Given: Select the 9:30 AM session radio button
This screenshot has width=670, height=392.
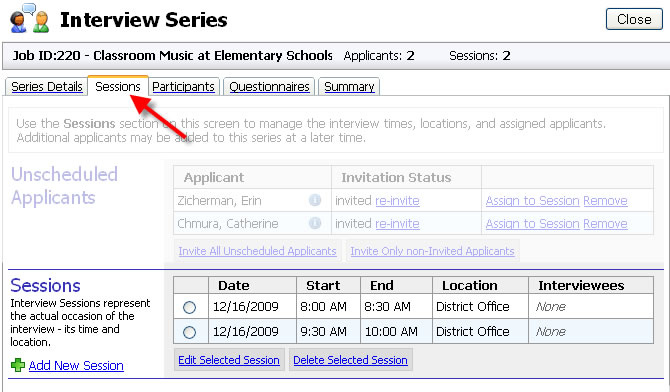Looking at the screenshot, I should [189, 332].
